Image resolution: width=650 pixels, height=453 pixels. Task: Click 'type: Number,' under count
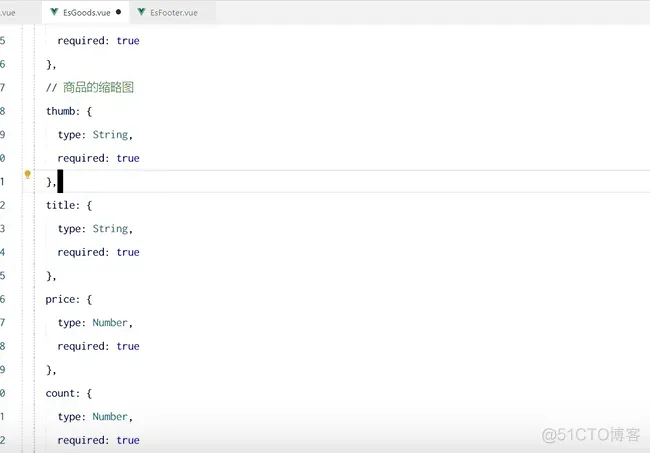(x=95, y=417)
